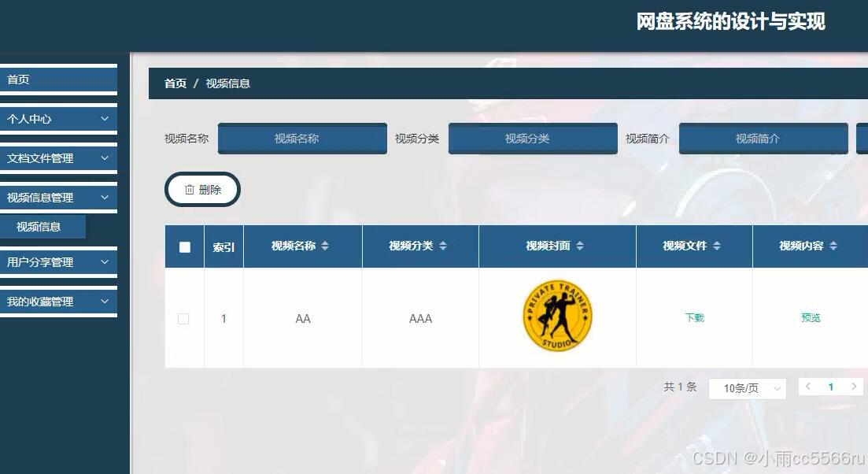Screen dimensions: 868x474
Task: Open the 10条/页 page size dropdown
Action: [746, 388]
